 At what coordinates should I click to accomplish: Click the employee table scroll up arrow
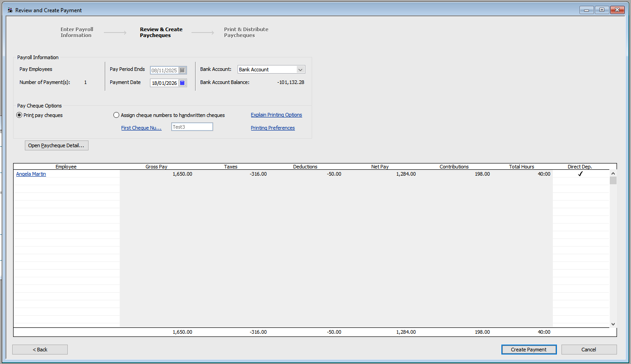613,173
